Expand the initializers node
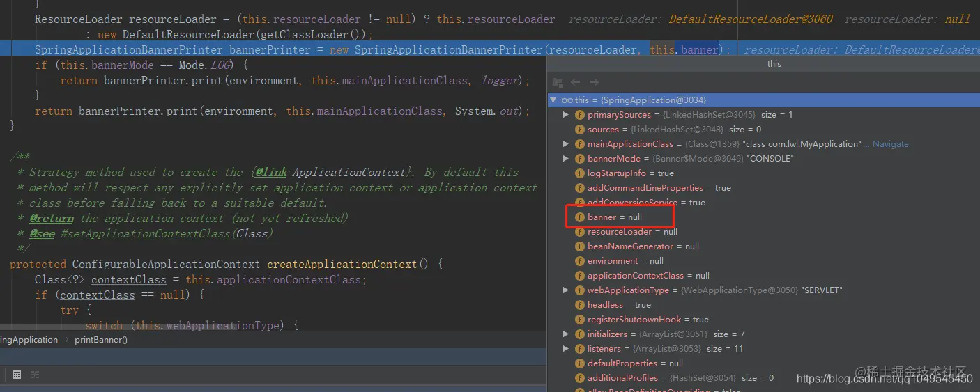This screenshot has height=392, width=980. pyautogui.click(x=566, y=334)
